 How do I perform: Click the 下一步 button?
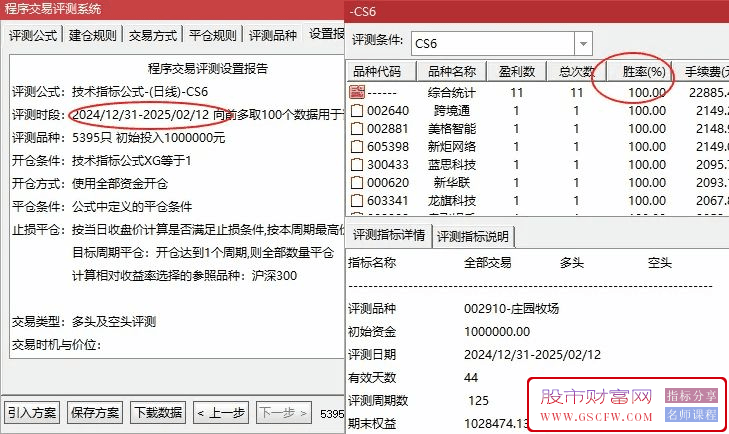pyautogui.click(x=284, y=413)
